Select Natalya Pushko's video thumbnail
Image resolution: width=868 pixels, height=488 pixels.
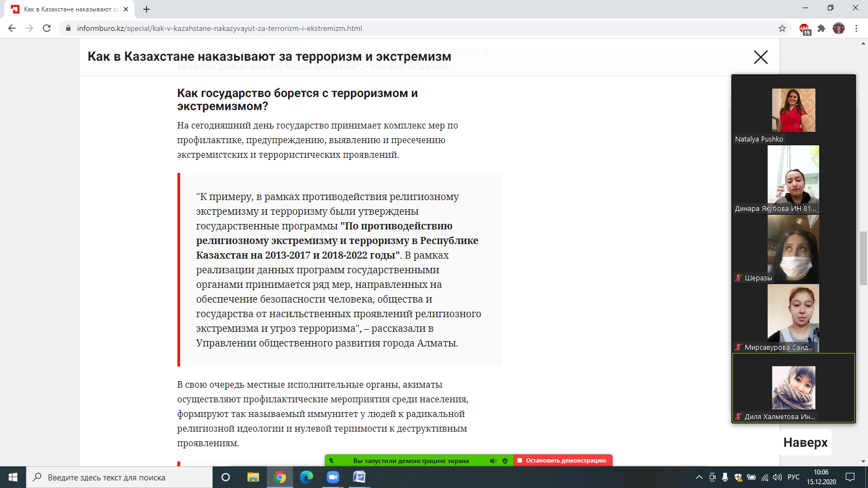point(794,110)
